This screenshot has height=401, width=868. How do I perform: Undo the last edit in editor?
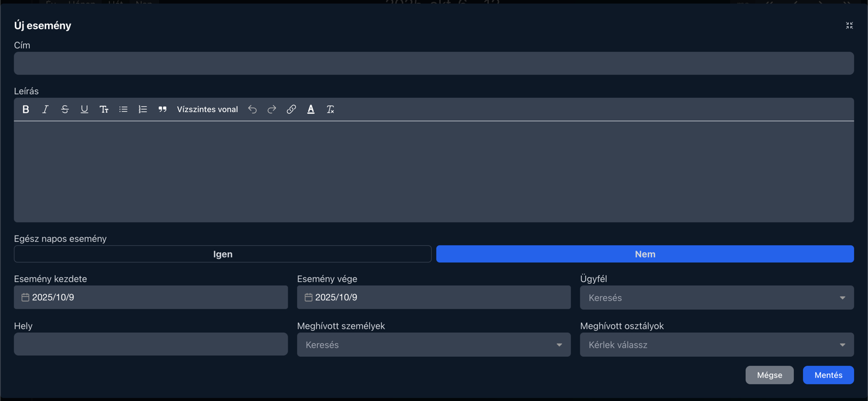point(252,109)
